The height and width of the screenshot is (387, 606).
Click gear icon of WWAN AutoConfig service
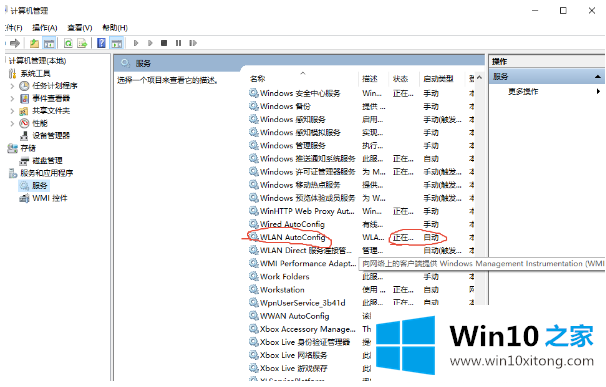(x=254, y=315)
